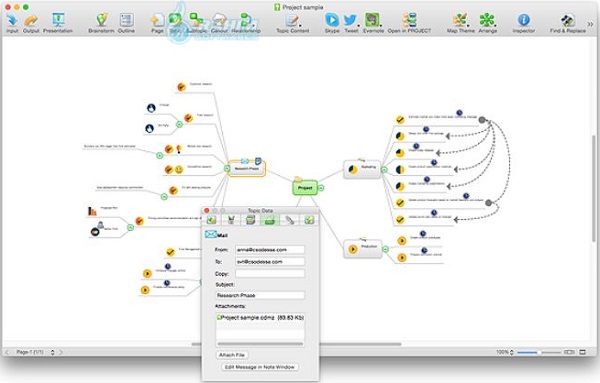Screen dimensions: 600x383
Task: Switch to Outline view
Action: tap(126, 23)
